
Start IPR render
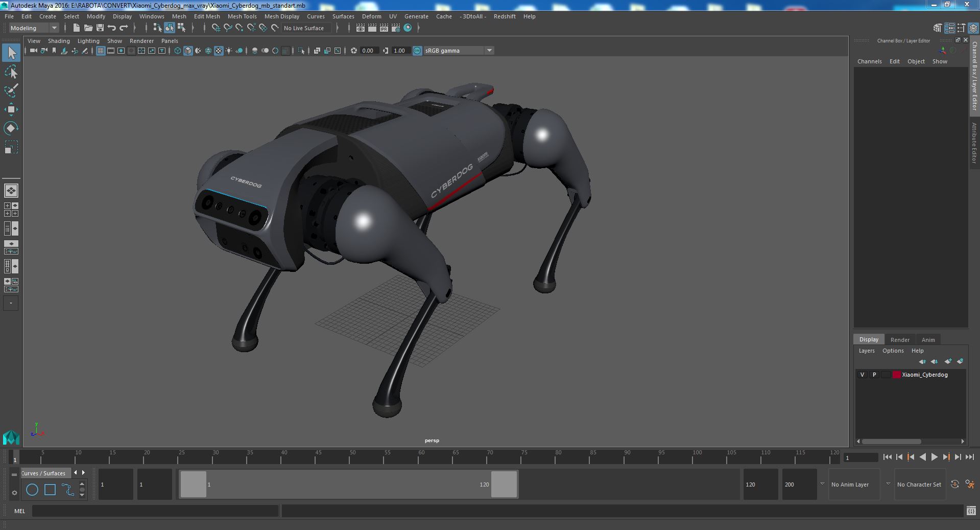pyautogui.click(x=384, y=28)
